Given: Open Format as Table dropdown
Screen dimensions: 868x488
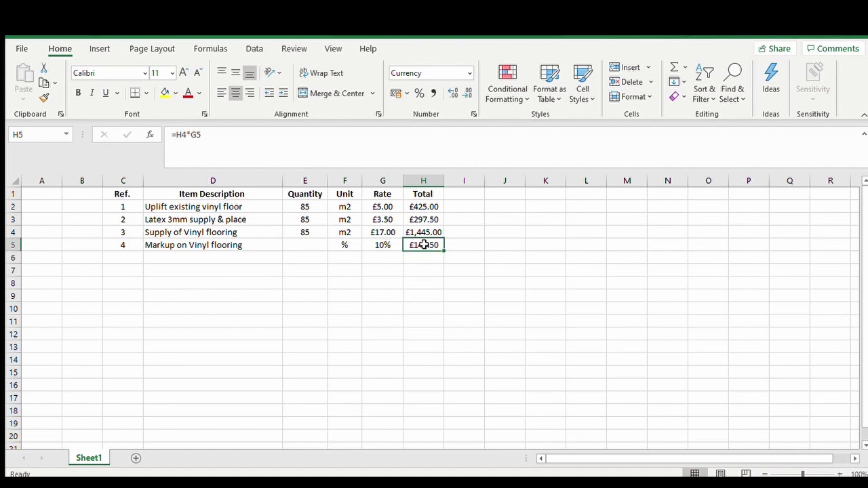Looking at the screenshot, I should point(549,84).
